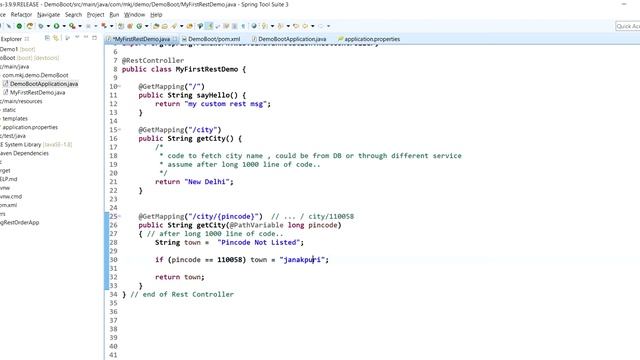Click the "my custom rest msg" string
The height and width of the screenshot is (360, 640).
pyautogui.click(x=225, y=104)
